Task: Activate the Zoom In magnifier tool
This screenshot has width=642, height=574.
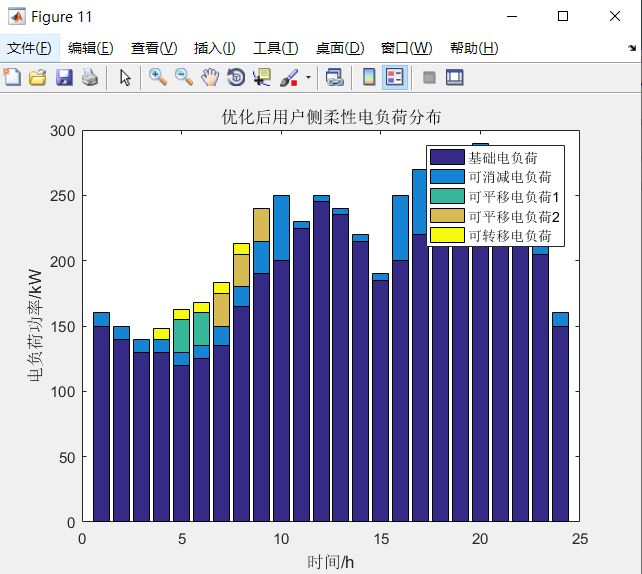Action: pos(158,77)
